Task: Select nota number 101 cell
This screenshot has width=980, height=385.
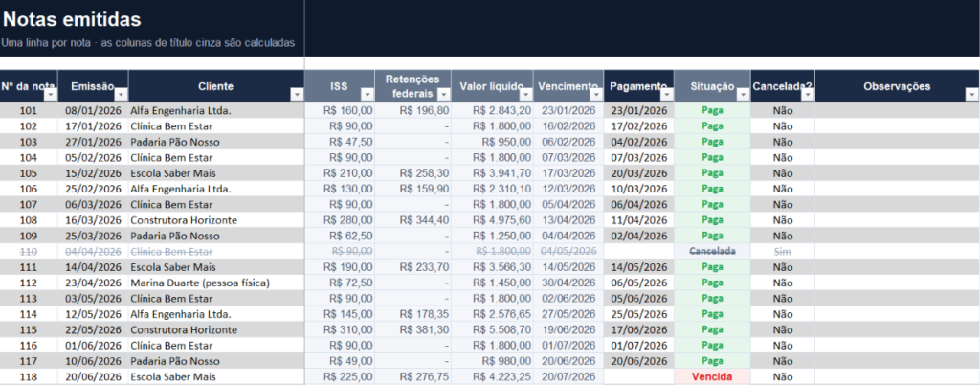Action: click(x=29, y=111)
